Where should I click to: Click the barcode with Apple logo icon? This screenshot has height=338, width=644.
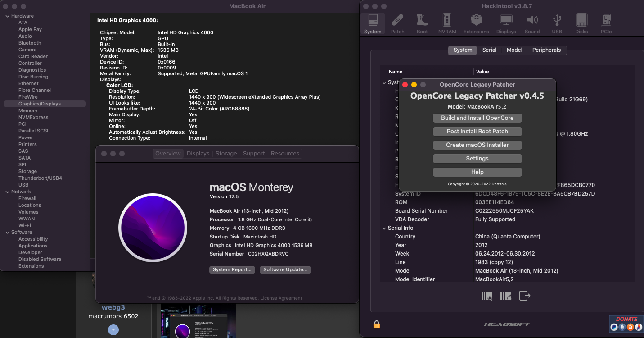tap(506, 296)
